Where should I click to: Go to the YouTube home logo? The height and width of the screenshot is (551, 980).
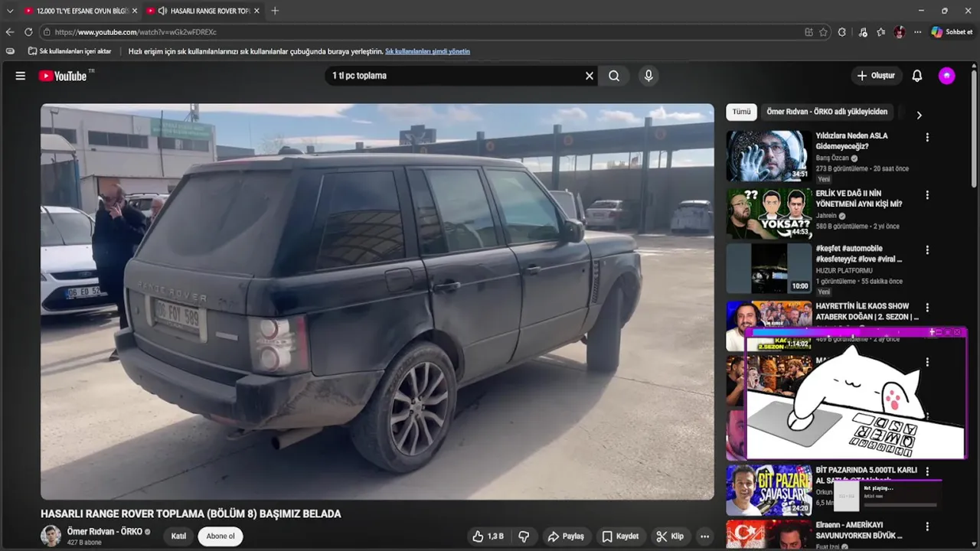click(x=63, y=76)
